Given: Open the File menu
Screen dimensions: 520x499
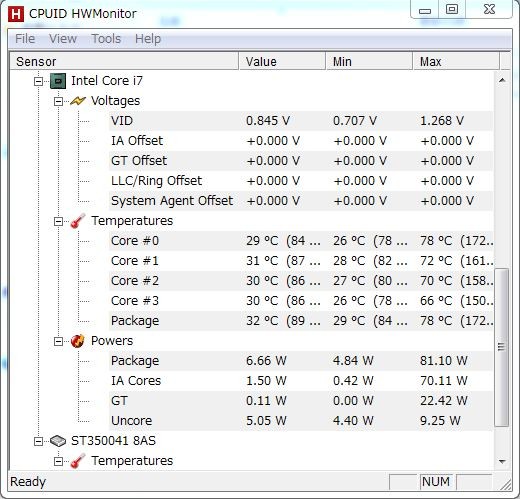Looking at the screenshot, I should [x=25, y=39].
